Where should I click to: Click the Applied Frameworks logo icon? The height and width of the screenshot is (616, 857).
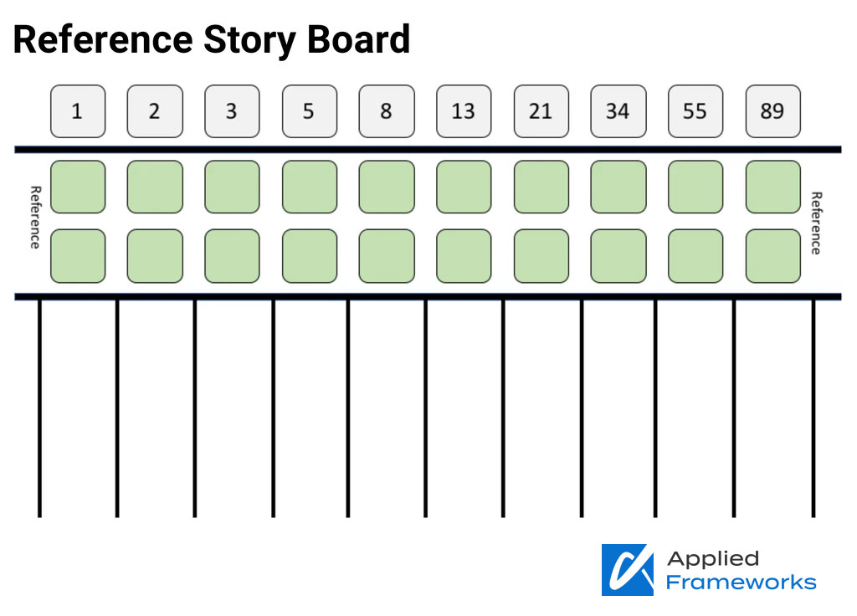(628, 569)
